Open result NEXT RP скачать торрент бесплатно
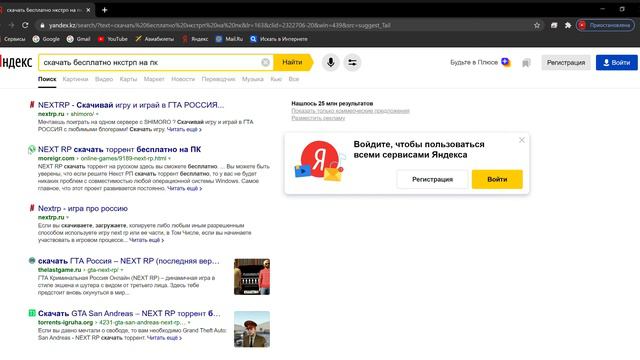The image size is (640, 360). click(119, 149)
